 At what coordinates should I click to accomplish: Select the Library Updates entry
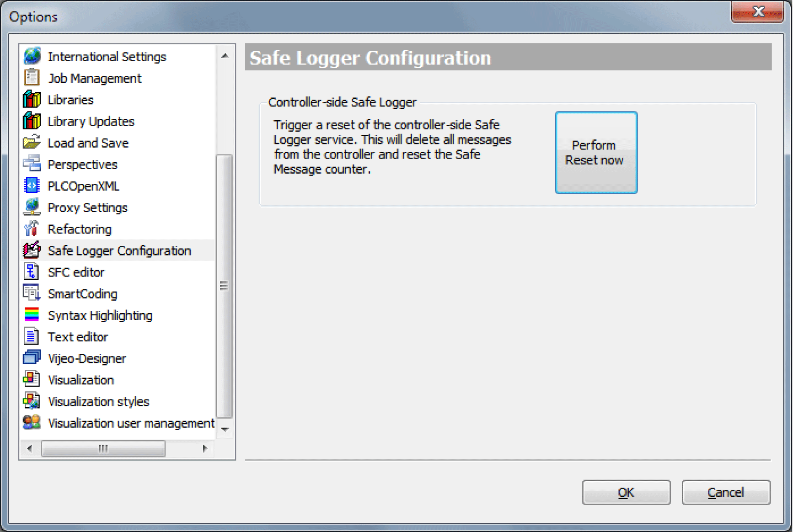coord(91,121)
